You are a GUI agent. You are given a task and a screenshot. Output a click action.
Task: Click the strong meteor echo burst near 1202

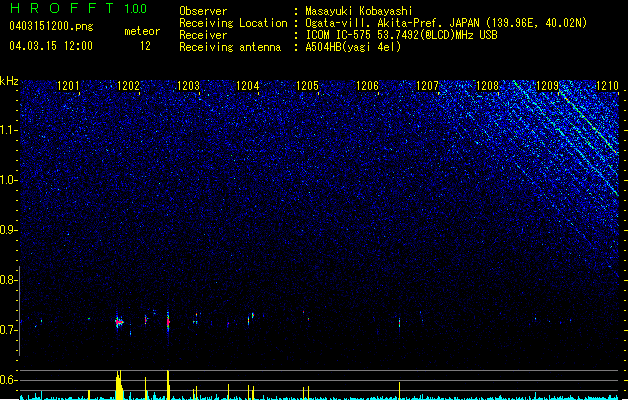click(x=119, y=321)
